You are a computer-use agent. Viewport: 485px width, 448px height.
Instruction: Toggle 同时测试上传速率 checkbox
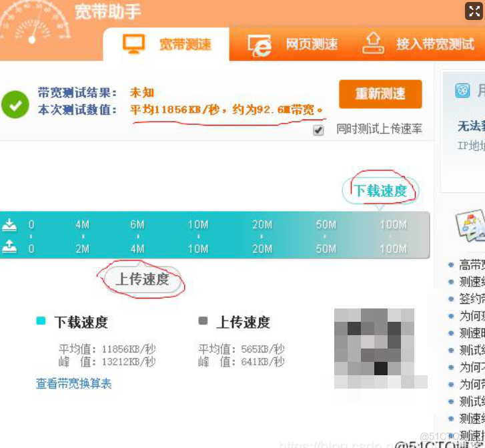pos(318,130)
